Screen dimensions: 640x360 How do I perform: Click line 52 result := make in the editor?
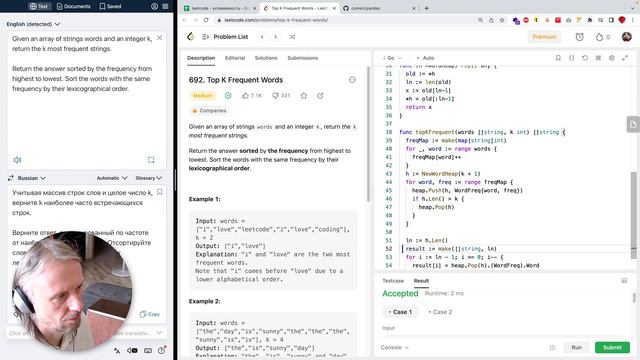[451, 249]
